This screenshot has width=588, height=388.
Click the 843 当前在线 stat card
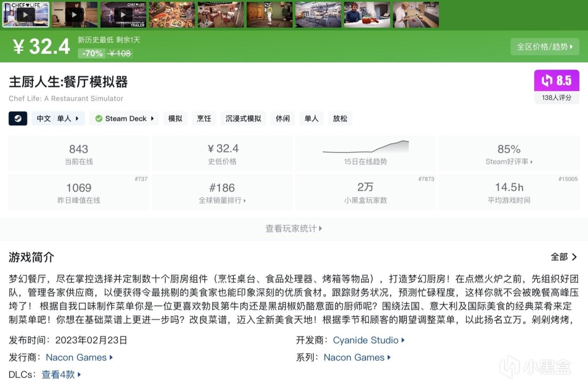(79, 154)
